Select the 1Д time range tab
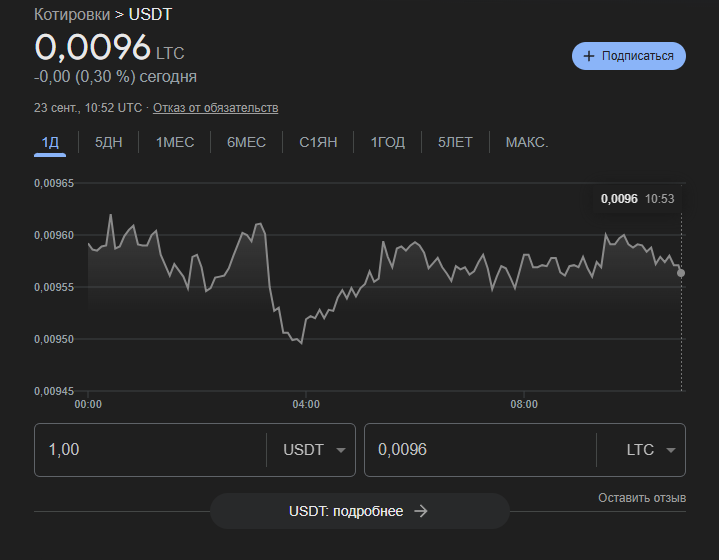 click(x=50, y=142)
